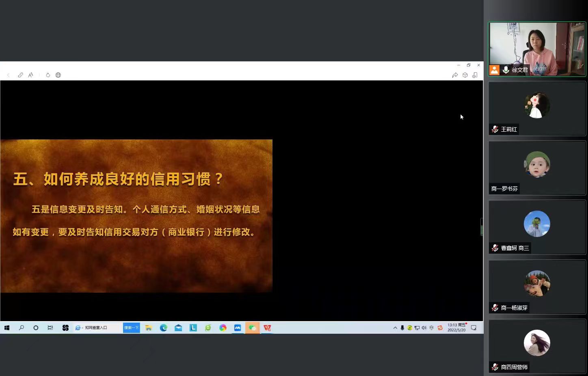Open the font size icon in toolbar

31,75
